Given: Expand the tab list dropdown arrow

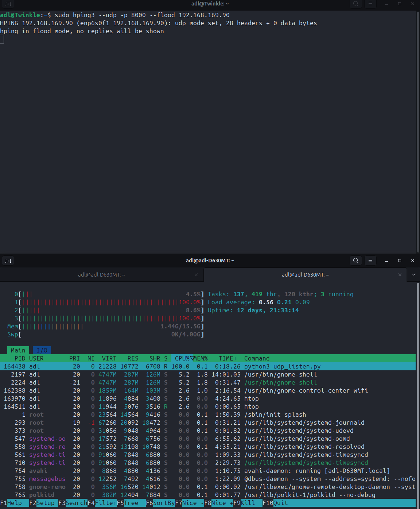Looking at the screenshot, I should [413, 275].
